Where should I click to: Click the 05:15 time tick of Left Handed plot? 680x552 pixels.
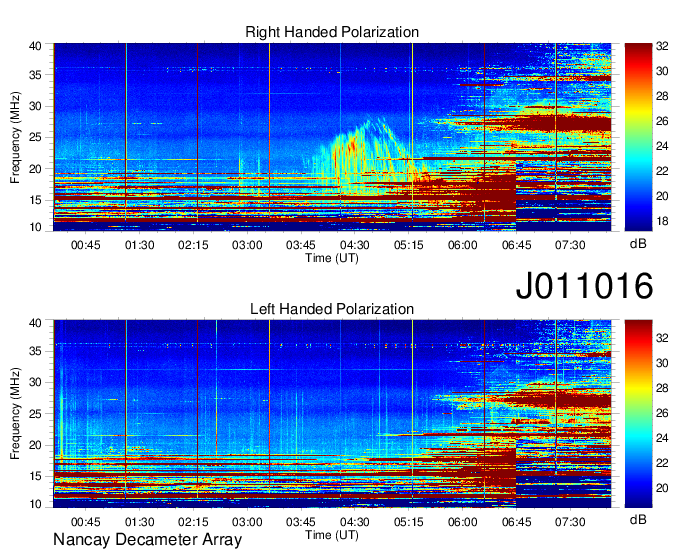pos(409,522)
